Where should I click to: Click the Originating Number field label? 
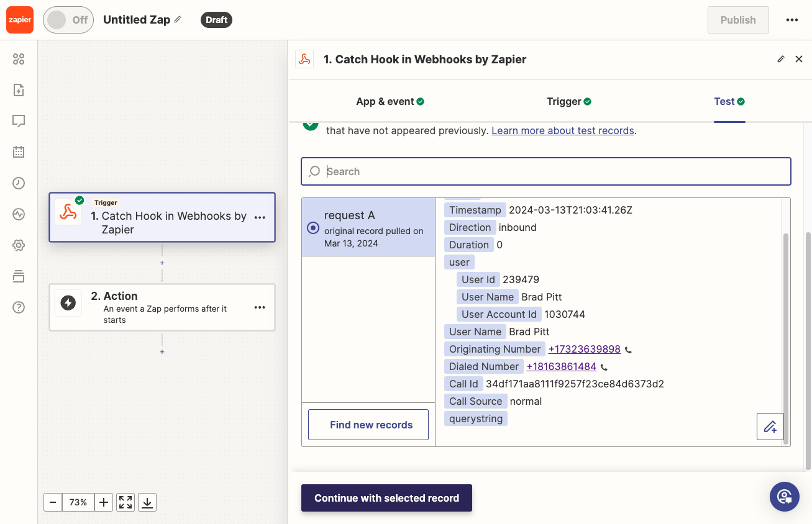(495, 349)
